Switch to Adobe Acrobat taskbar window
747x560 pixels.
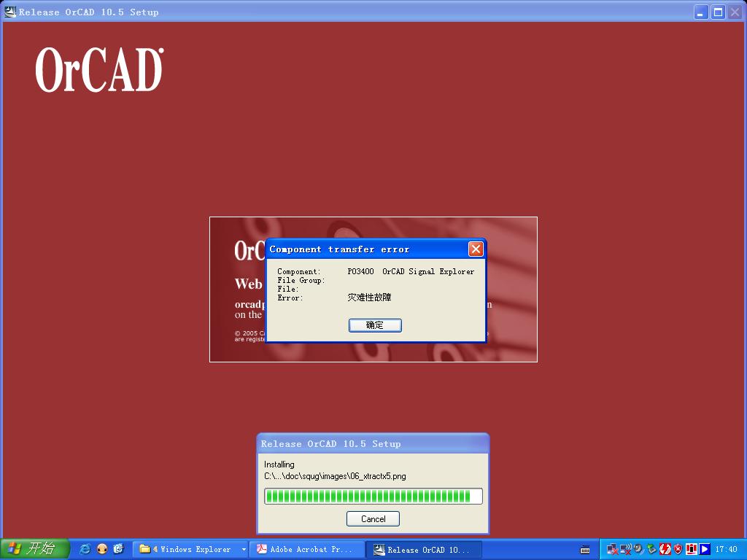(x=309, y=549)
